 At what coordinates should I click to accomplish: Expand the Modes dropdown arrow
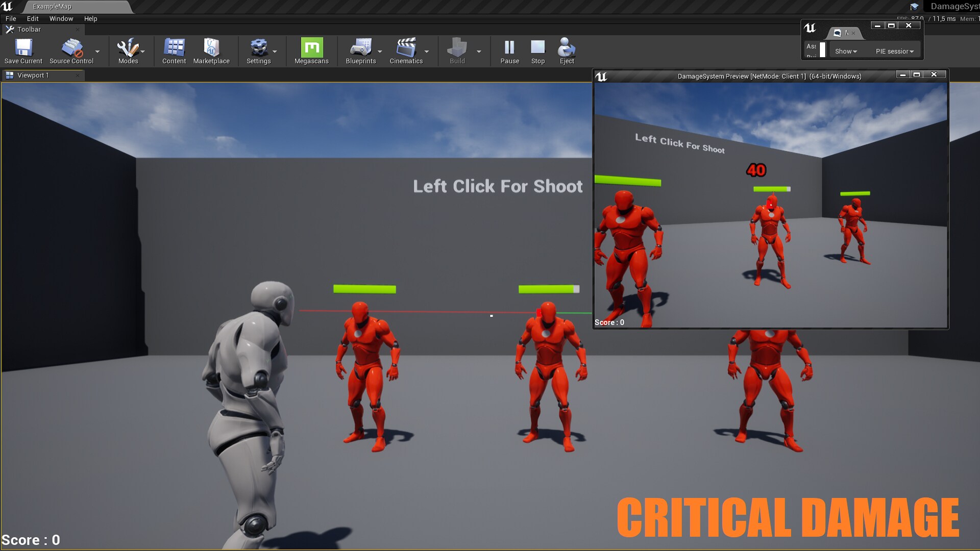click(x=142, y=52)
